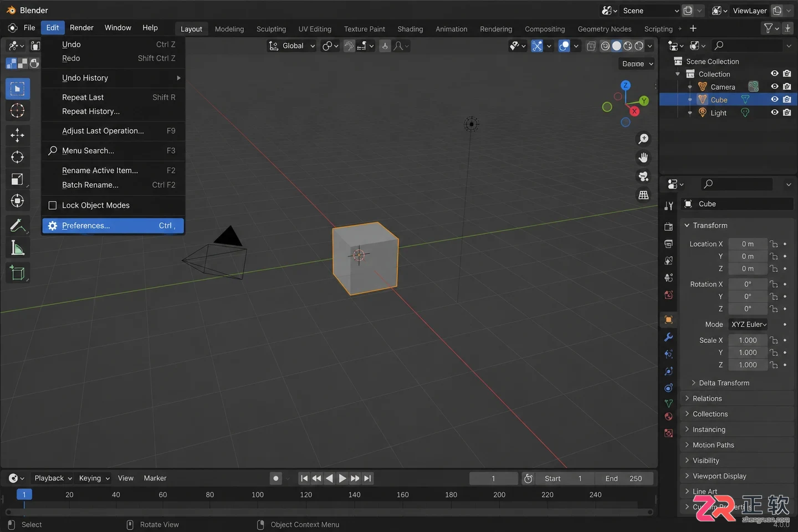Select the Scale tool
The height and width of the screenshot is (532, 798).
pyautogui.click(x=17, y=180)
